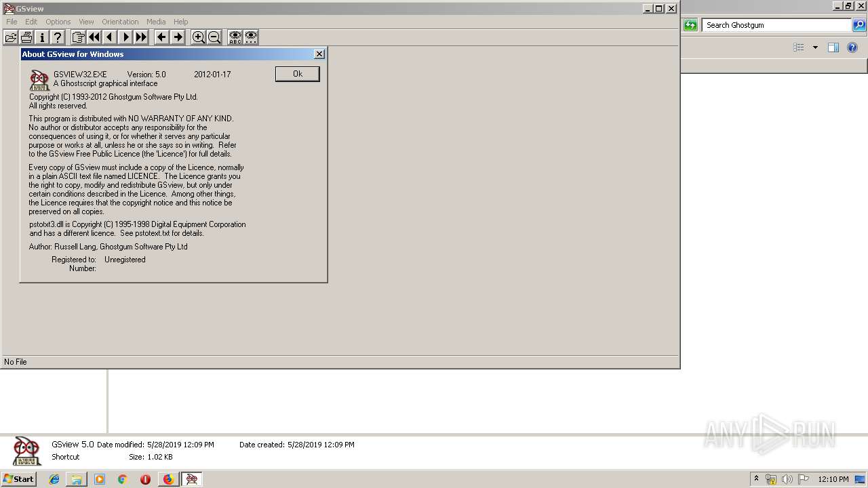This screenshot has height=488, width=868.
Task: Close the About GSview for Windows dialog
Action: 319,54
